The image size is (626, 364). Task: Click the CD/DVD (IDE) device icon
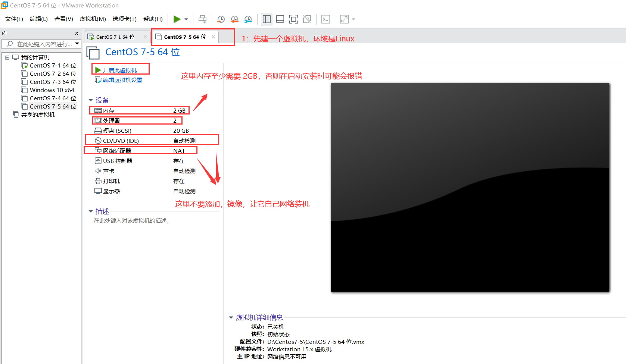(x=98, y=141)
